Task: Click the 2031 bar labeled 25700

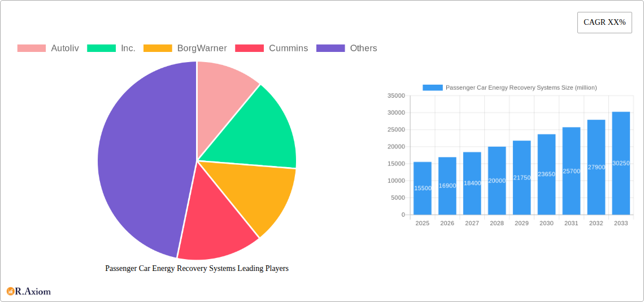Action: point(571,171)
